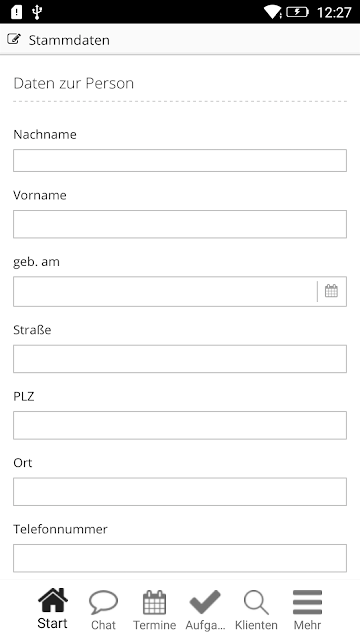Open the Mehr hamburger menu icon

[x=307, y=602]
